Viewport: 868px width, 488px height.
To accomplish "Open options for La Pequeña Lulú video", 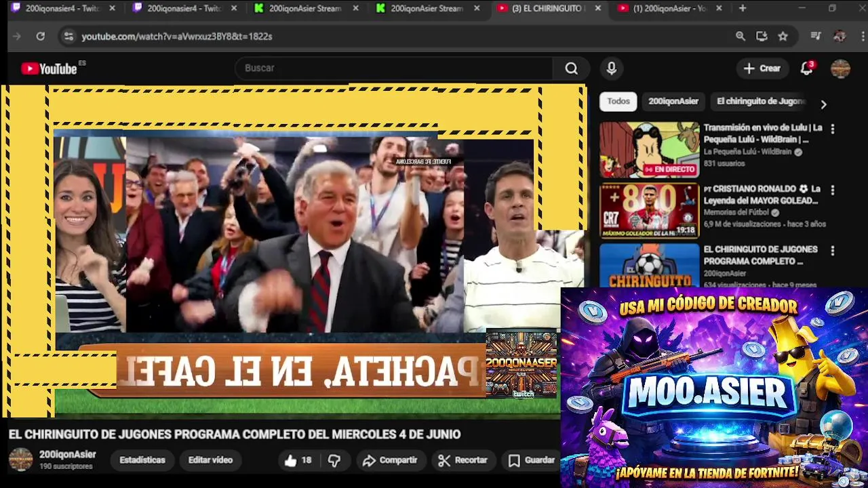I will pos(833,129).
